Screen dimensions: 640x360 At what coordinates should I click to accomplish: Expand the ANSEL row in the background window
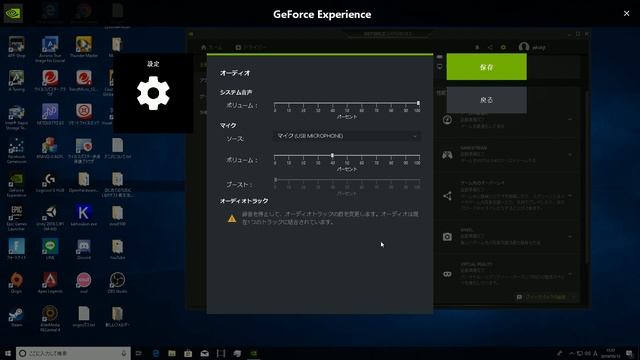point(570,236)
